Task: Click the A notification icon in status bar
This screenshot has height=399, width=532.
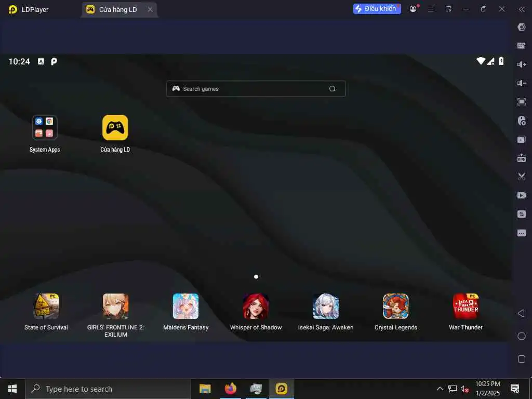Action: [x=41, y=61]
